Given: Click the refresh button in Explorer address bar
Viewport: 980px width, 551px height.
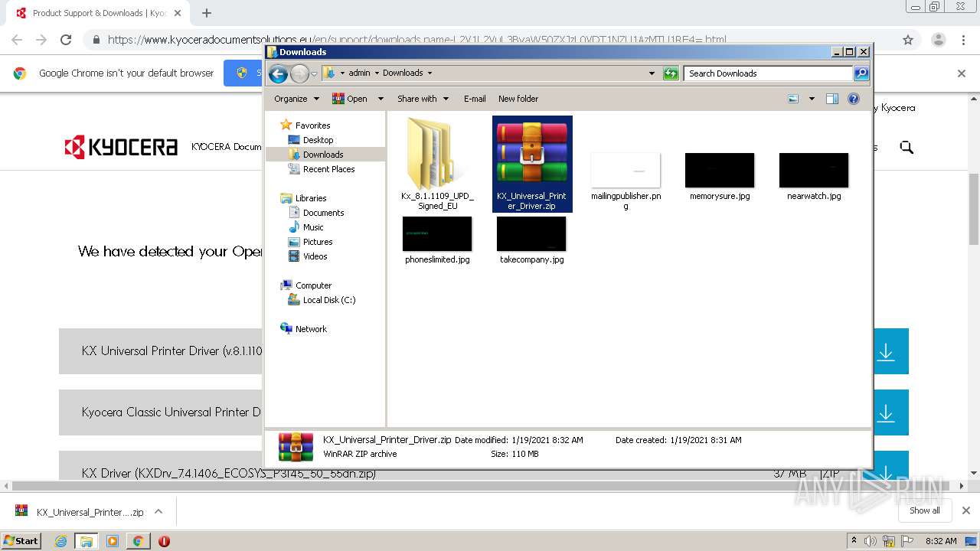Looking at the screenshot, I should (x=671, y=73).
